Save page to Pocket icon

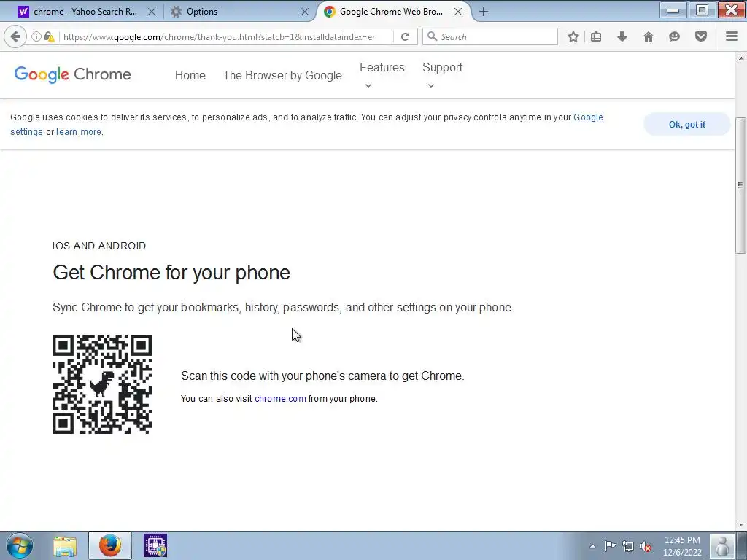(x=701, y=36)
